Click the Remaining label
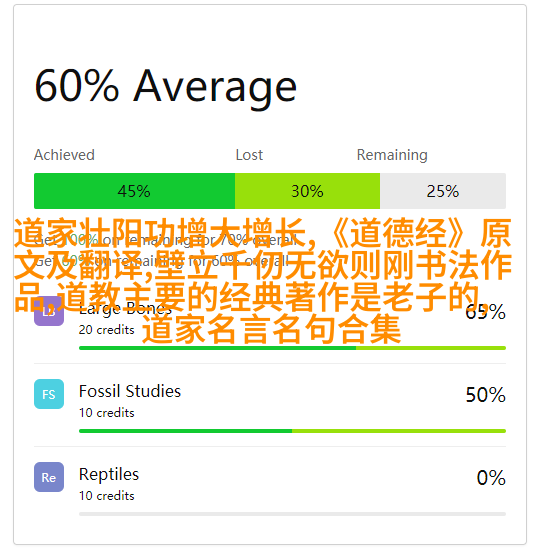 click(x=392, y=155)
